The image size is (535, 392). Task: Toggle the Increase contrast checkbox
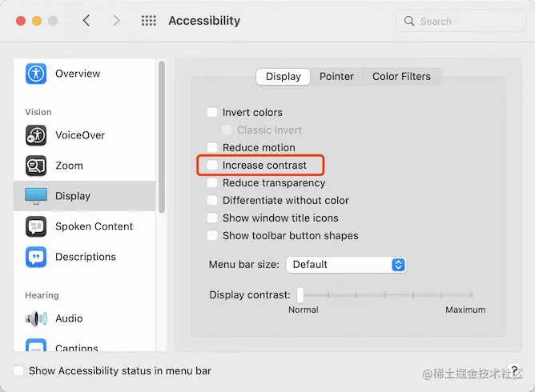coord(212,166)
